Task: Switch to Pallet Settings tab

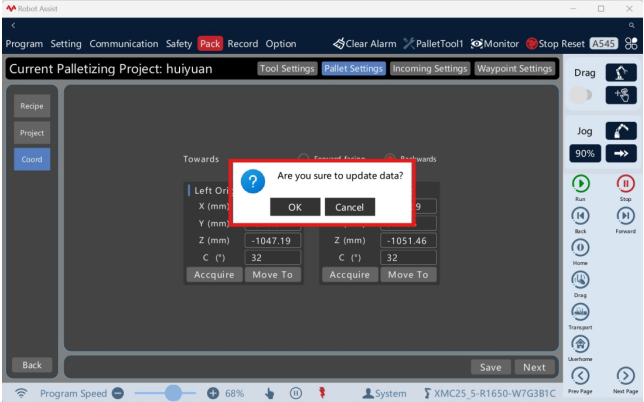Action: pyautogui.click(x=353, y=69)
